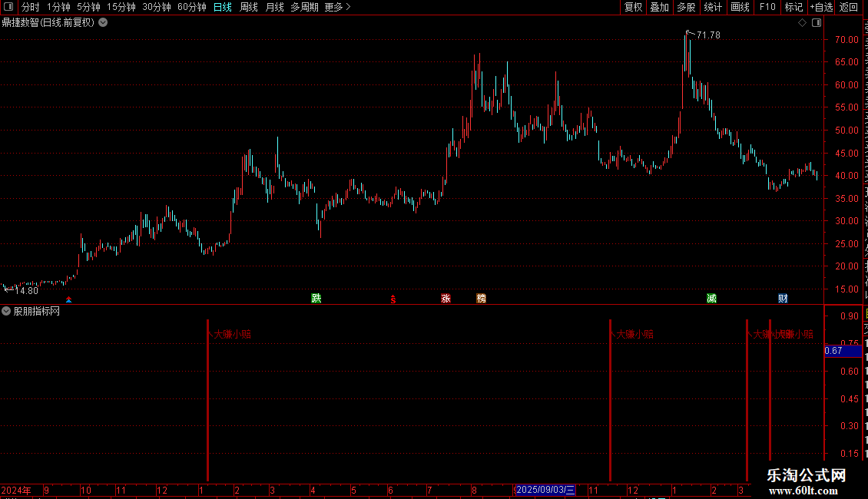Click the 大赚小赔 signal near November

[634, 334]
